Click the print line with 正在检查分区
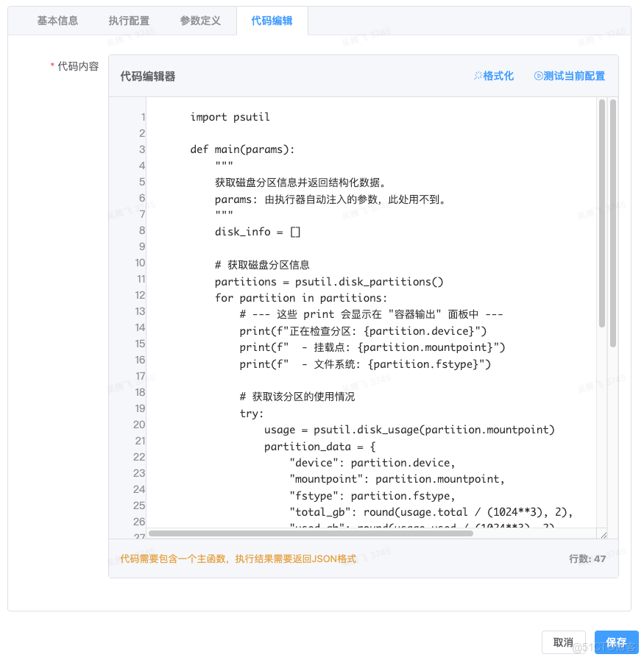Viewport: 644px width, 660px height. (363, 331)
